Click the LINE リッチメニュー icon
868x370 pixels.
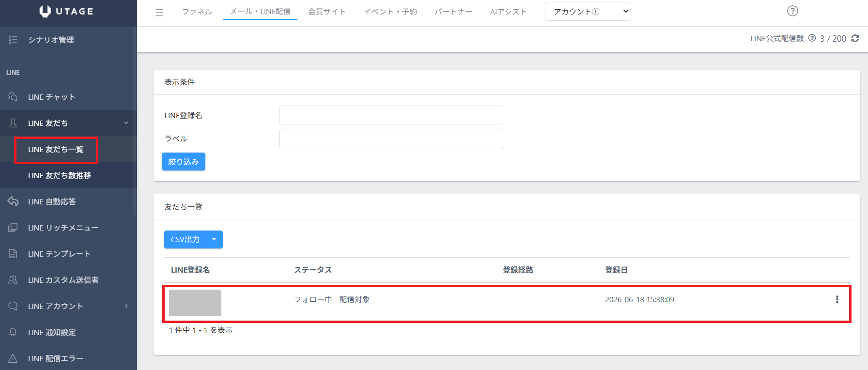(x=13, y=228)
